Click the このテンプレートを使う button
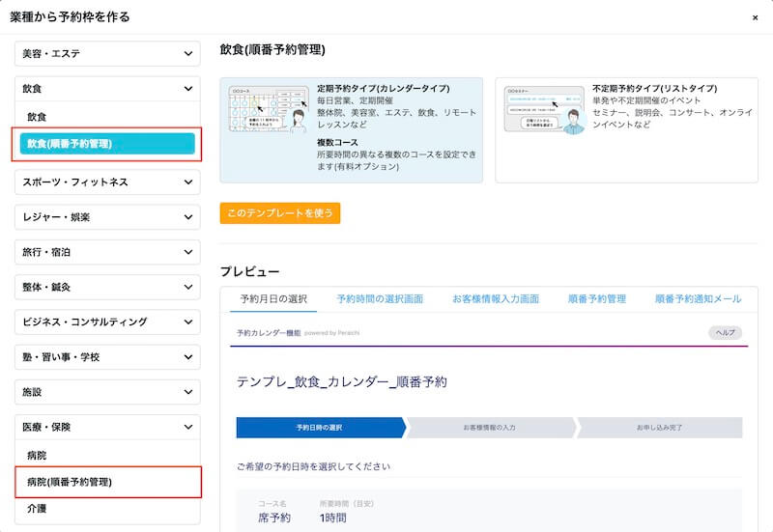Viewport: 773px width, 532px height. pyautogui.click(x=279, y=212)
